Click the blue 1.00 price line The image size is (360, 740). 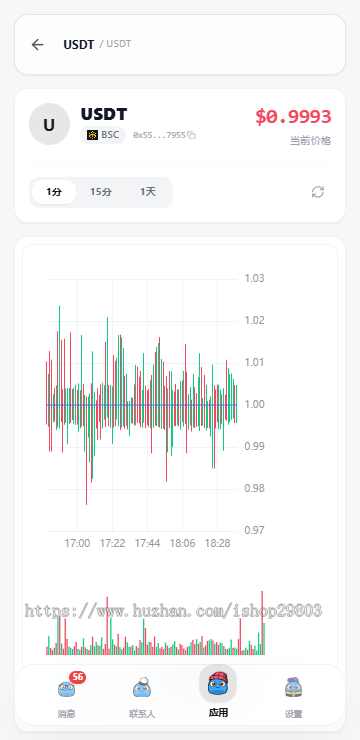(x=142, y=404)
